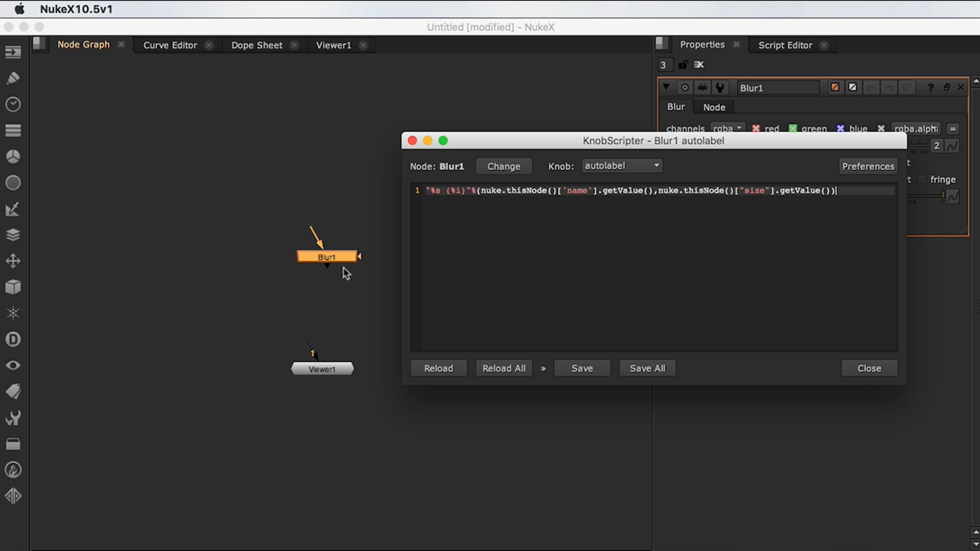This screenshot has width=980, height=551.
Task: Clear all panels in Properties bin
Action: click(699, 64)
